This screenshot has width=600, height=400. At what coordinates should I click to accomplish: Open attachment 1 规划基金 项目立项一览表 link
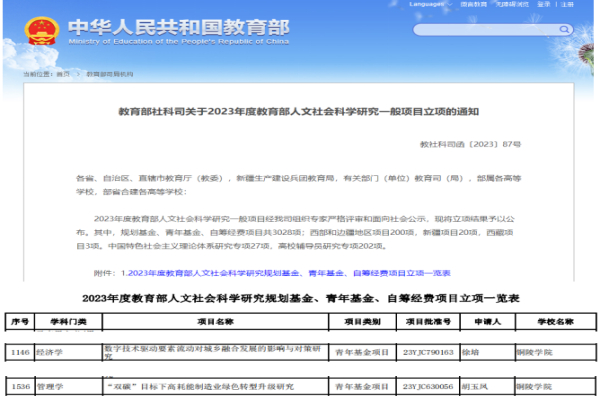pyautogui.click(x=289, y=273)
